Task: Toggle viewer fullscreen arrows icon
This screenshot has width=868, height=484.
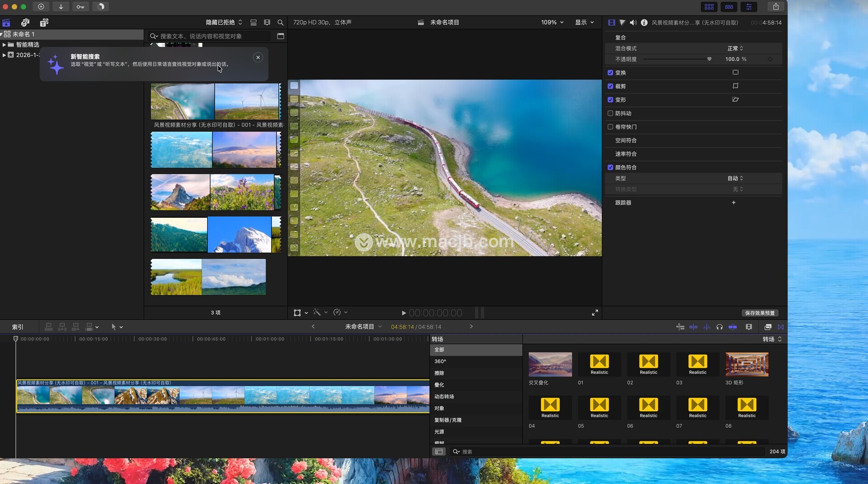Action: click(x=595, y=313)
